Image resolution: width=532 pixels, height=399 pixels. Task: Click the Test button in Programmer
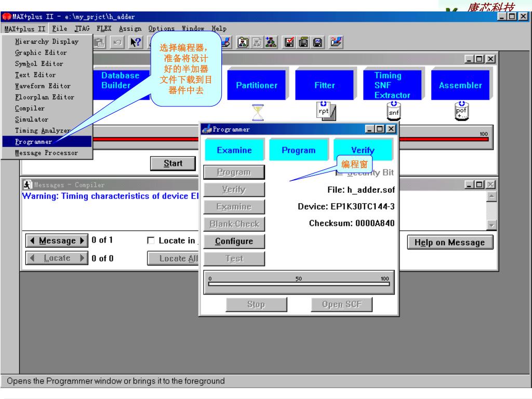(x=234, y=259)
